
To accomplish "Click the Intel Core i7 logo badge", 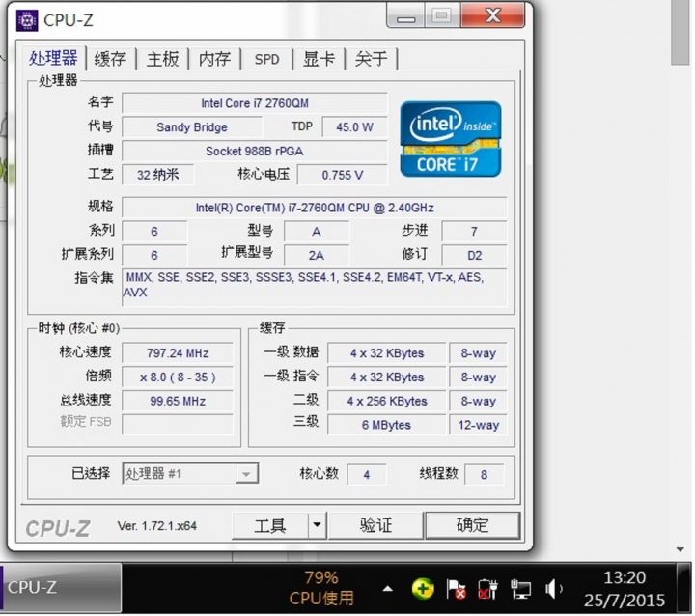I will (x=451, y=139).
